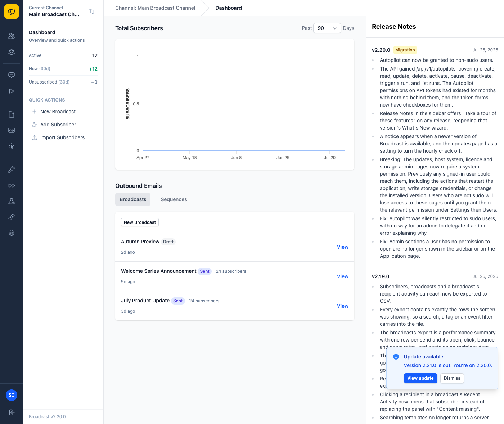
Task: Open the broadcasts speech-bubble sidebar icon
Action: coord(12,75)
